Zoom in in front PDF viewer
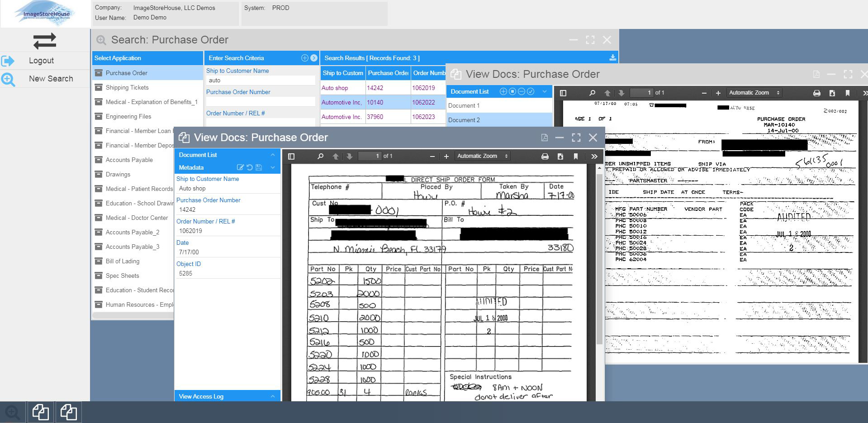This screenshot has height=423, width=868. (x=446, y=156)
